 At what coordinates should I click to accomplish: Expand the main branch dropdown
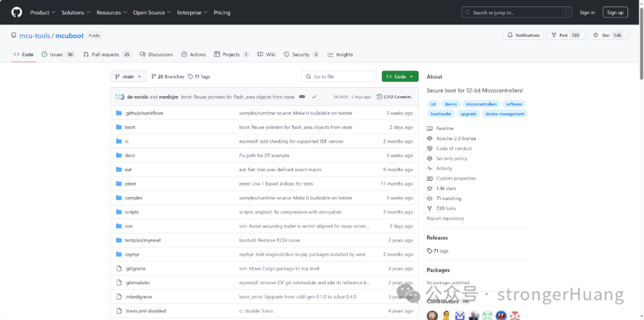click(128, 76)
